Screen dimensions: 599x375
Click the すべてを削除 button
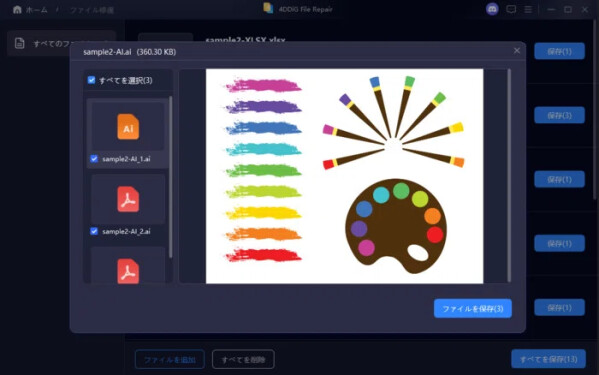tap(243, 359)
